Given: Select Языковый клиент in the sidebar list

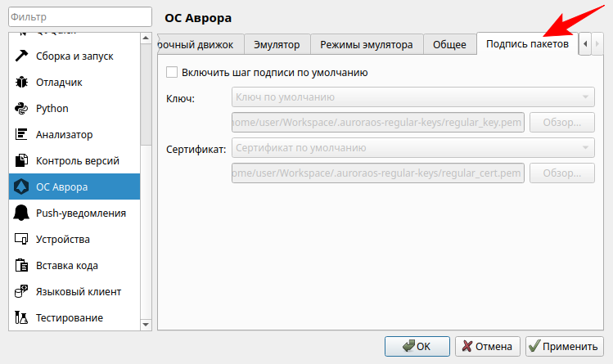Looking at the screenshot, I should click(x=74, y=291).
